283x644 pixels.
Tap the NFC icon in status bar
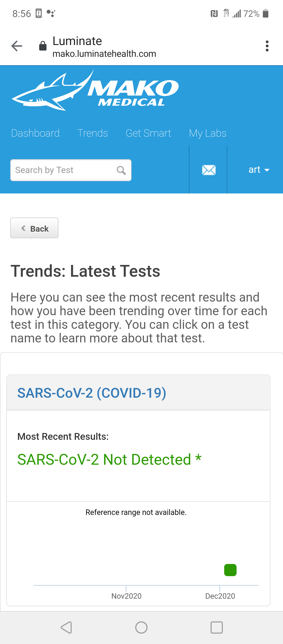[214, 13]
